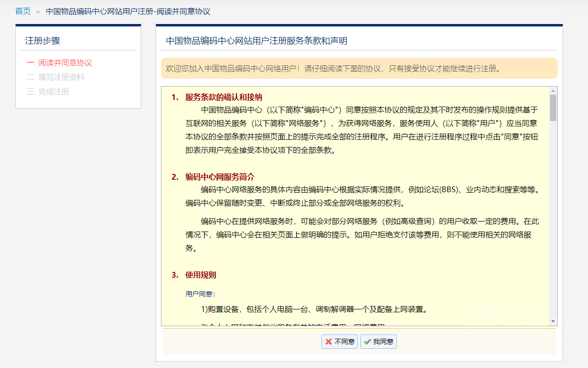
Task: Click the agreement scrollbar thumb
Action: (553, 108)
